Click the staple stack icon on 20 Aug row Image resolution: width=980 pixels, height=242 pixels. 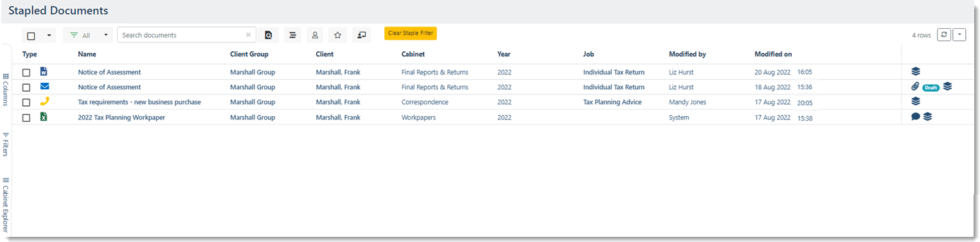click(916, 72)
